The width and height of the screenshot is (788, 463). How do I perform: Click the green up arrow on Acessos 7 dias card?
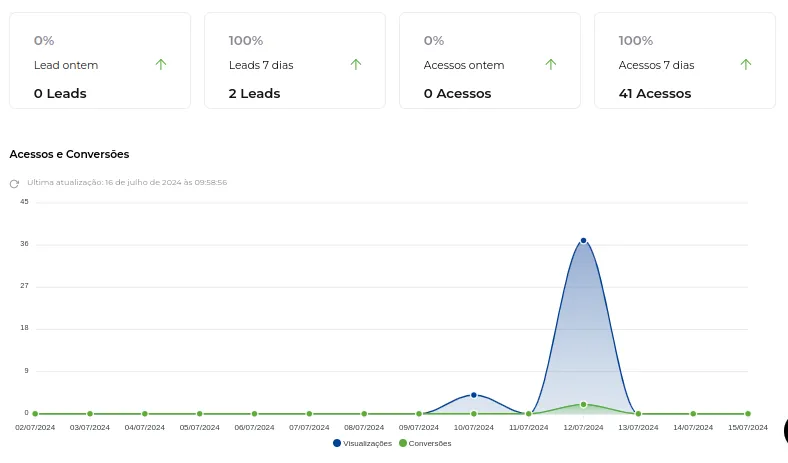746,64
